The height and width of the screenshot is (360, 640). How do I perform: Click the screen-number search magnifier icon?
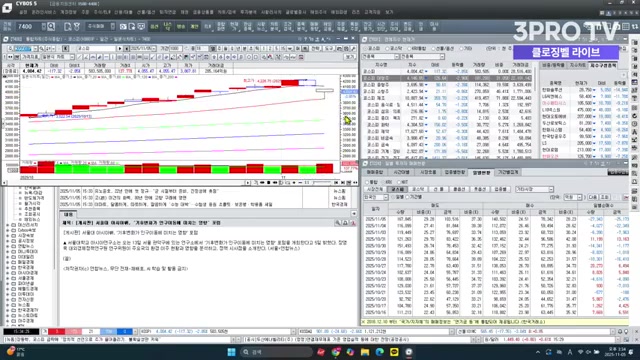coord(51,27)
